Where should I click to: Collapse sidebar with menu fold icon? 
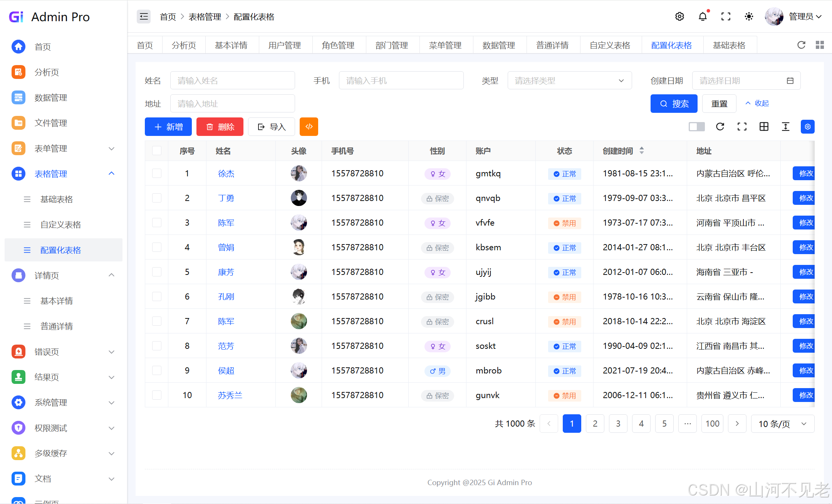click(144, 17)
